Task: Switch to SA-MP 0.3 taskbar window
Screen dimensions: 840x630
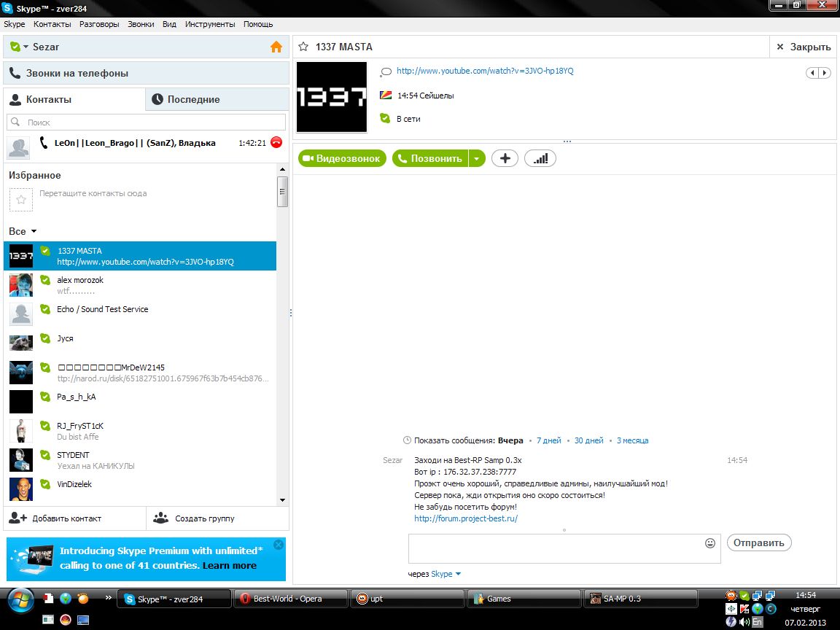Action: click(x=640, y=599)
